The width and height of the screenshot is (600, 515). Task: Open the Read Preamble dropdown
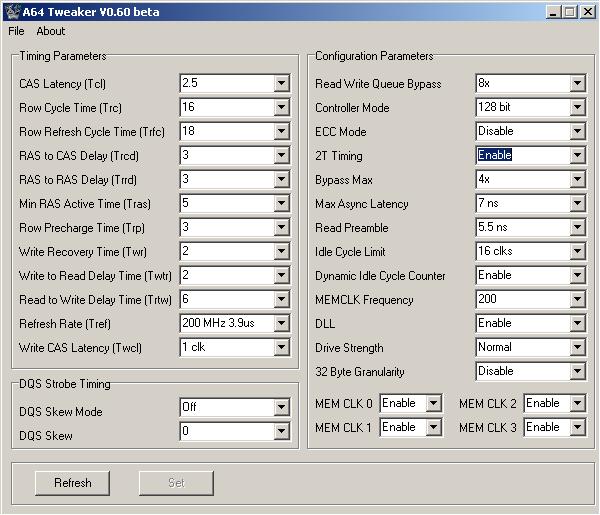point(577,227)
